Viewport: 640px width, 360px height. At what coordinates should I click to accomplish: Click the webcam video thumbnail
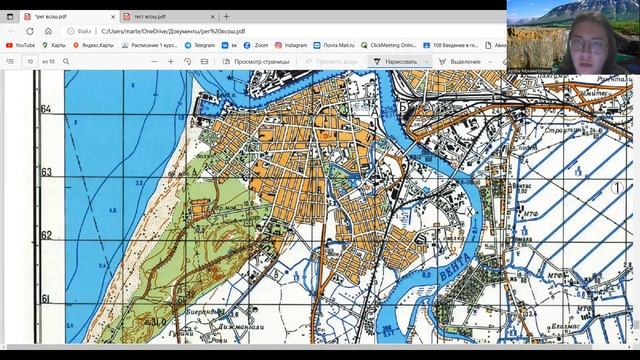[x=573, y=37]
